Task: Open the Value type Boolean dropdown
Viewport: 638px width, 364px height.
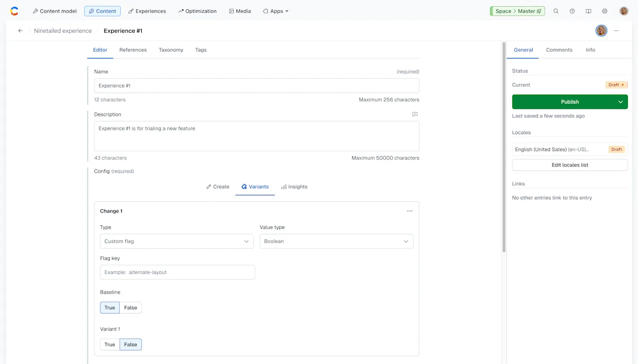Action: (x=336, y=241)
